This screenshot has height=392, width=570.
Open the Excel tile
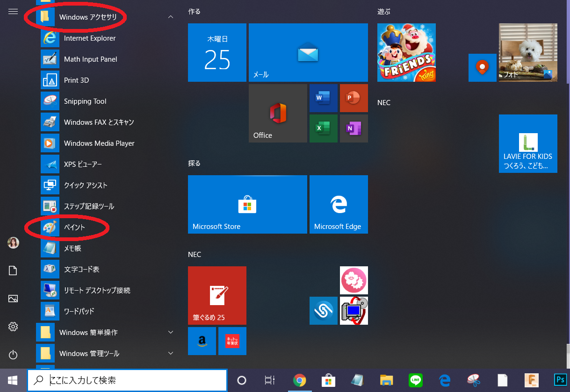[323, 128]
